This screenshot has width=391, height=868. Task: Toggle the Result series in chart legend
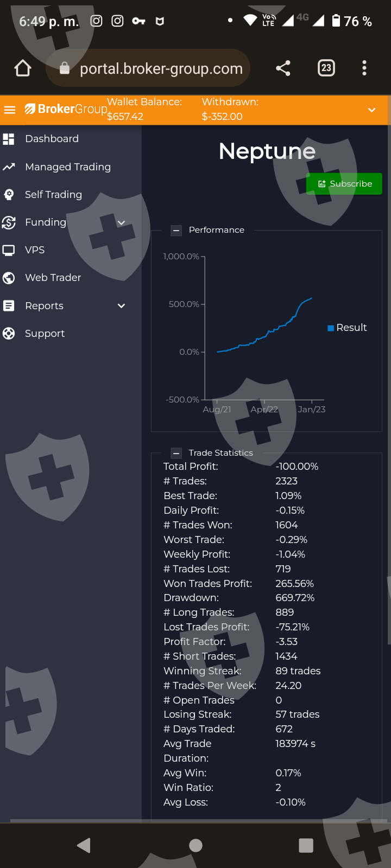(x=347, y=328)
